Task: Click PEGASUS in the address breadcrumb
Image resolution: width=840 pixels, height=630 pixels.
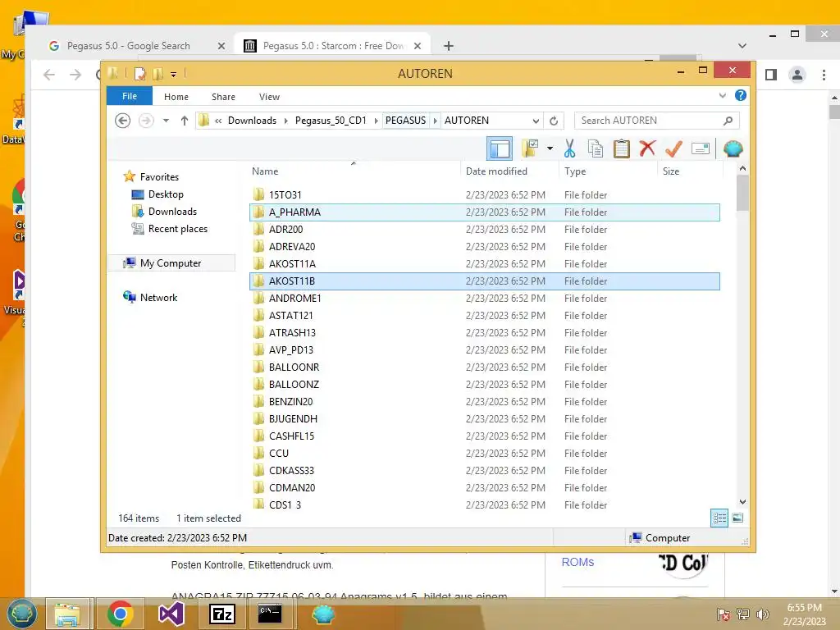Action: tap(405, 121)
